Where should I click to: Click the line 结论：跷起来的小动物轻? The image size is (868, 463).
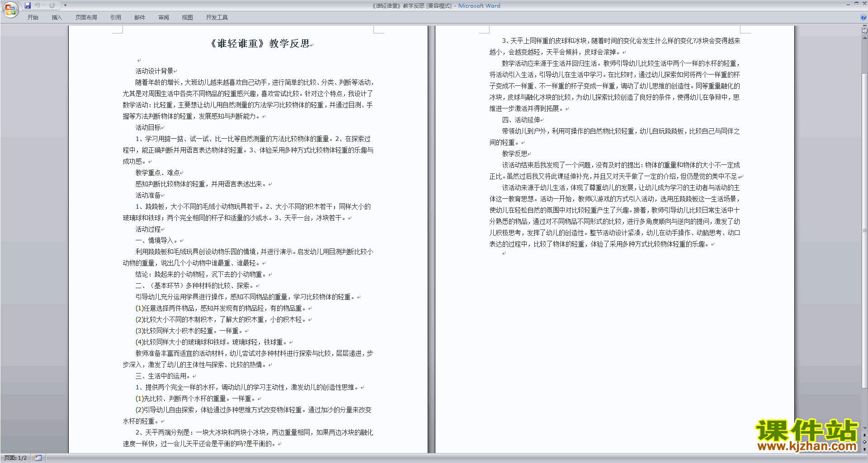pos(202,274)
